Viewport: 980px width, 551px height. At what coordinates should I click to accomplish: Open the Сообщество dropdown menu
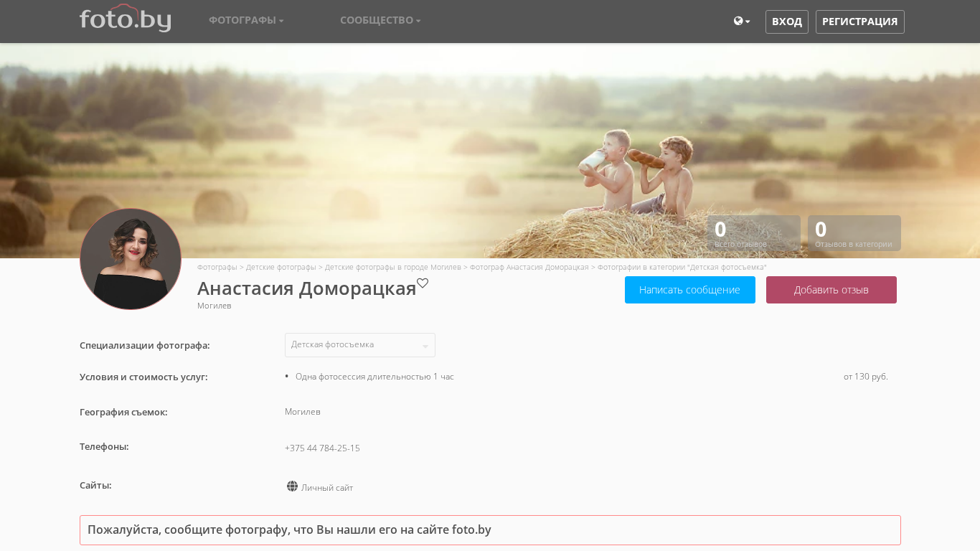pos(380,20)
